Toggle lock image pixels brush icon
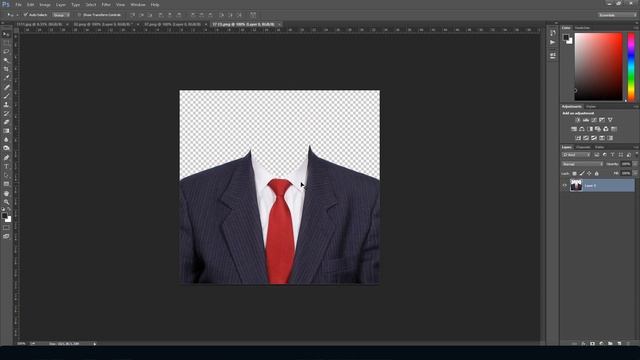The width and height of the screenshot is (640, 360). 582,173
